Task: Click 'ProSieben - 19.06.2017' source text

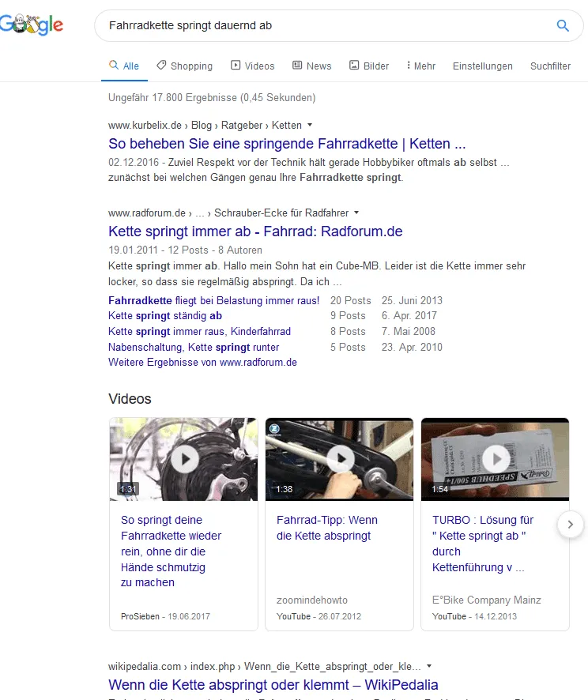Action: [165, 616]
